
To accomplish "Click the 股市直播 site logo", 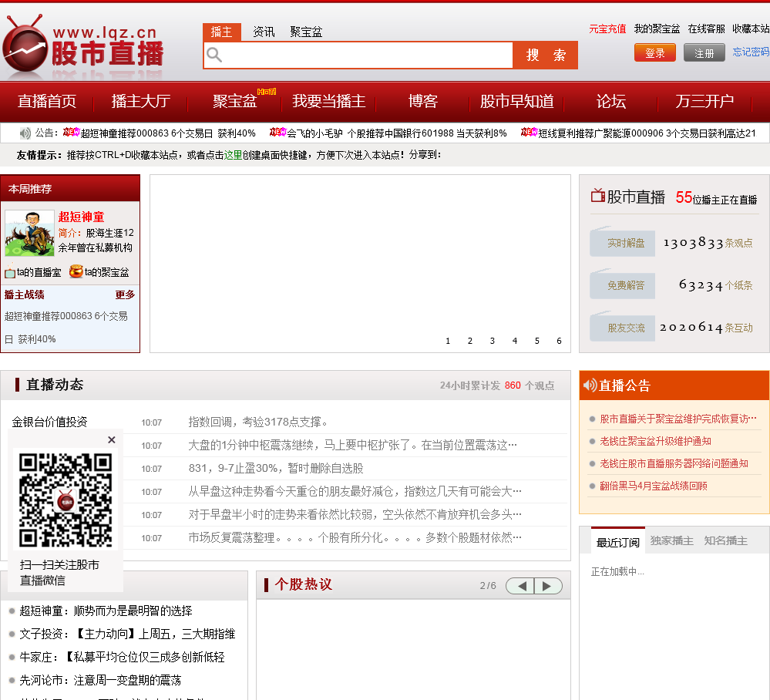I will [83, 48].
